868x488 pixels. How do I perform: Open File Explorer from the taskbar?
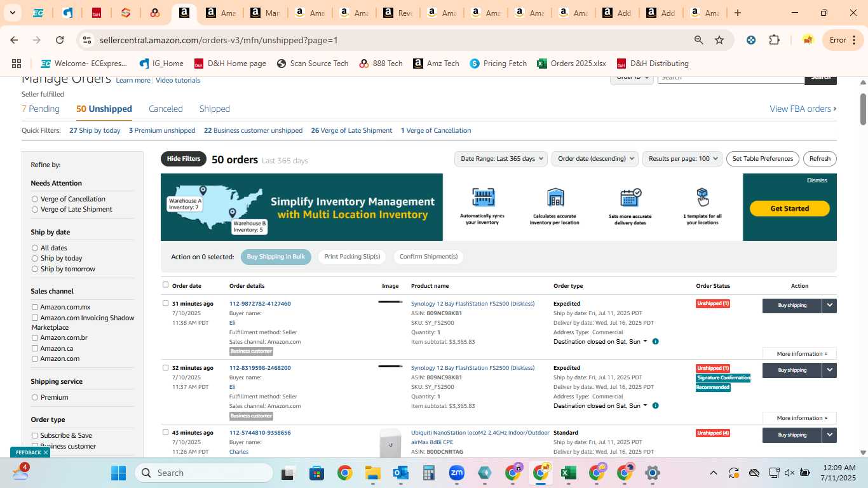click(x=372, y=473)
